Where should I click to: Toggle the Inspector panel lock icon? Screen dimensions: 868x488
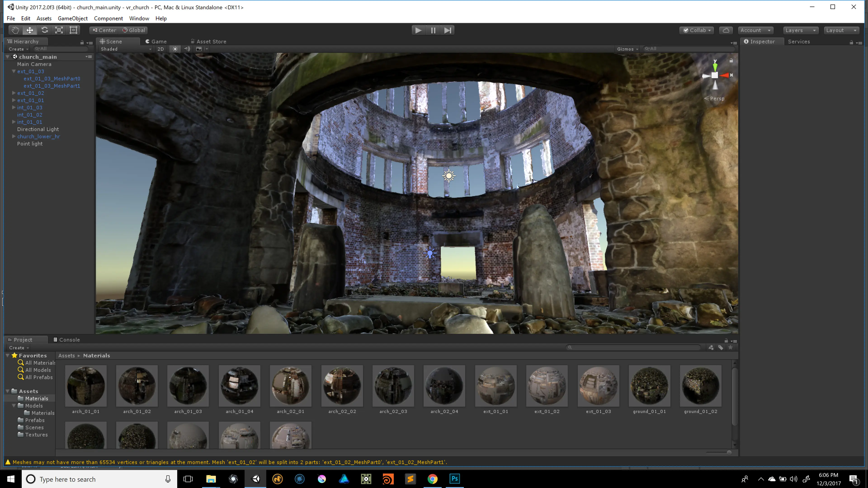tap(851, 42)
